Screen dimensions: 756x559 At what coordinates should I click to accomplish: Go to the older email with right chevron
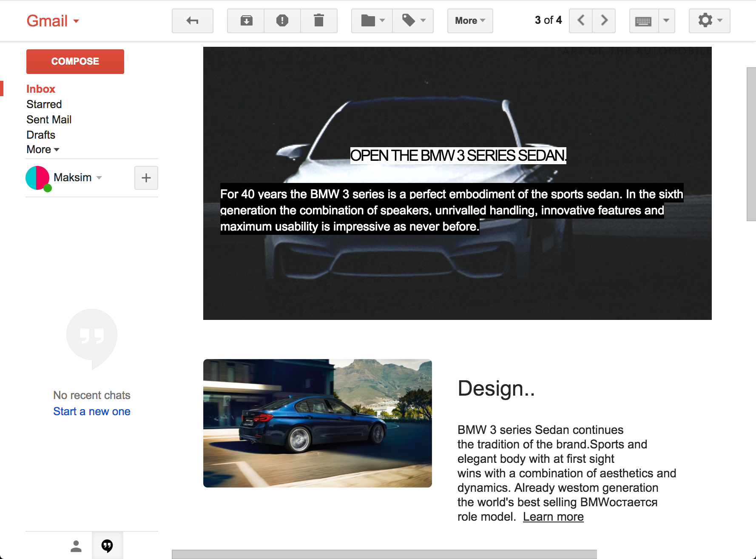pos(604,21)
